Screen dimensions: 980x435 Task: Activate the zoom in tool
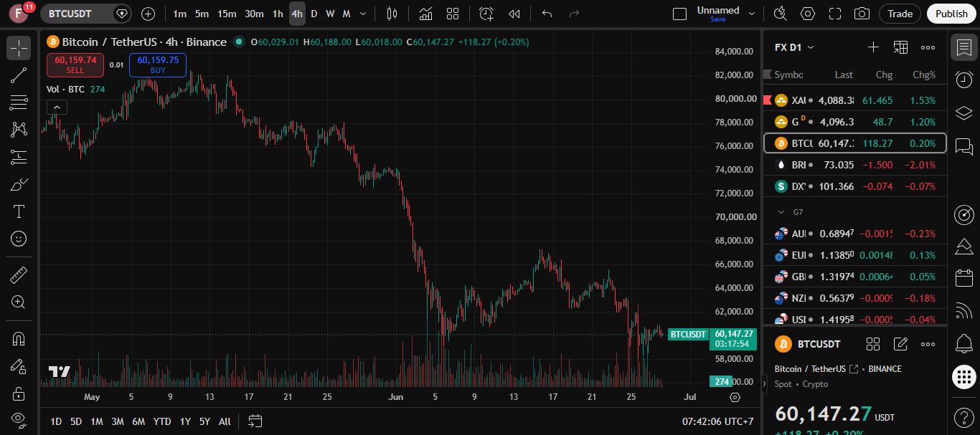(19, 302)
